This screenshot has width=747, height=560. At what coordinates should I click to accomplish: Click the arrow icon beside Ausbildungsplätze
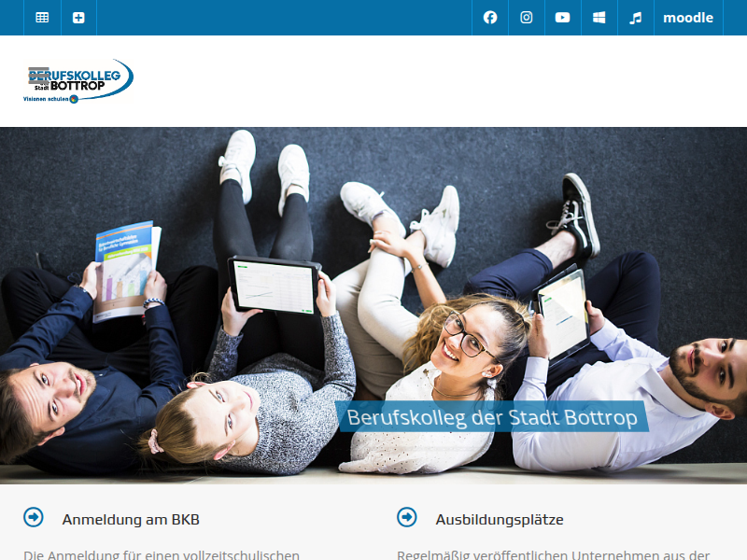[x=407, y=517]
